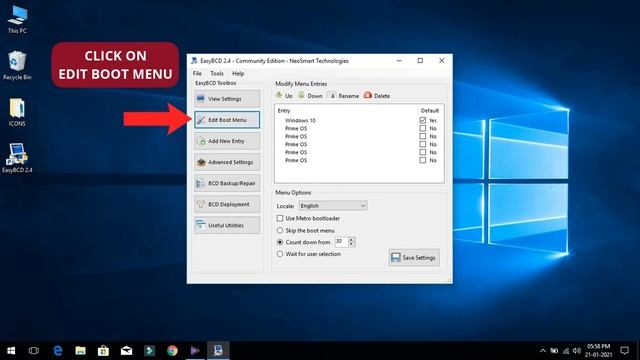Image resolution: width=640 pixels, height=360 pixels.
Task: Open taskbar clock and date
Action: point(598,351)
